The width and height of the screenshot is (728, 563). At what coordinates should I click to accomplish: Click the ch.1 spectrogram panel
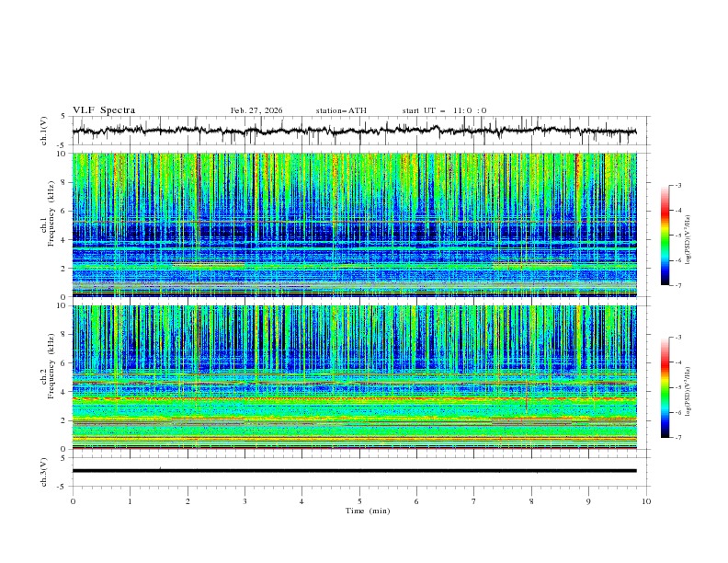(354, 224)
